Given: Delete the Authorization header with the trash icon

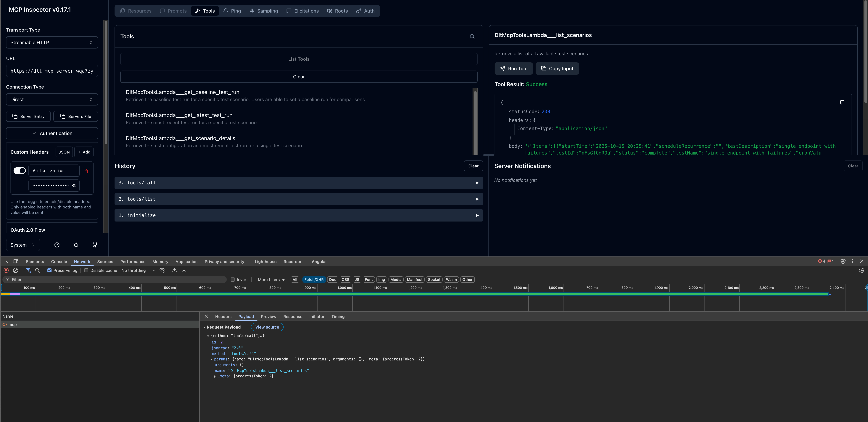Looking at the screenshot, I should 87,171.
